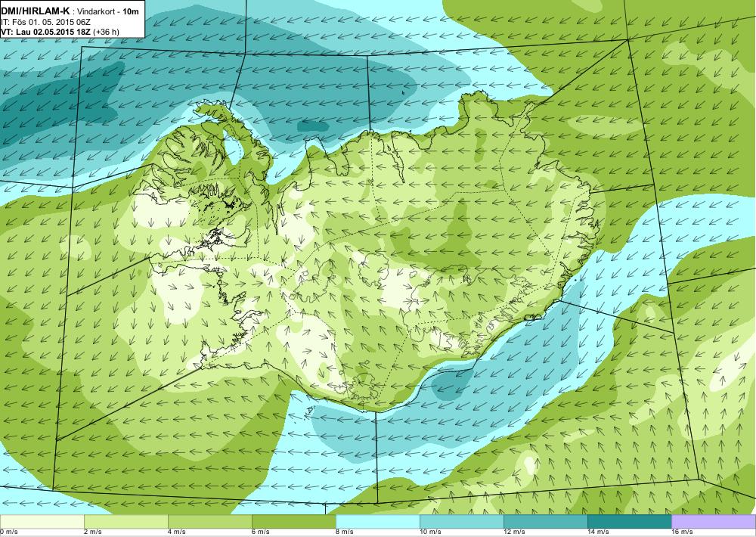The height and width of the screenshot is (537, 756).
Task: Click the '12 m/s' legend label
Action: click(x=514, y=532)
